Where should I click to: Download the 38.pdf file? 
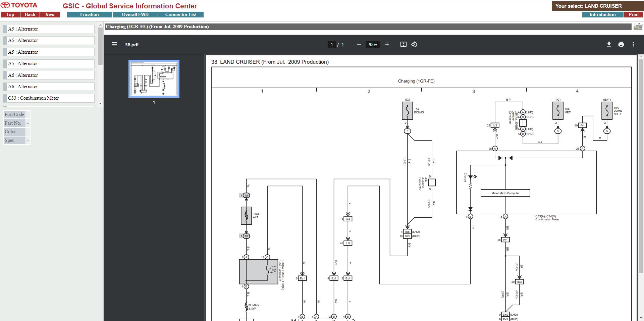tap(609, 44)
